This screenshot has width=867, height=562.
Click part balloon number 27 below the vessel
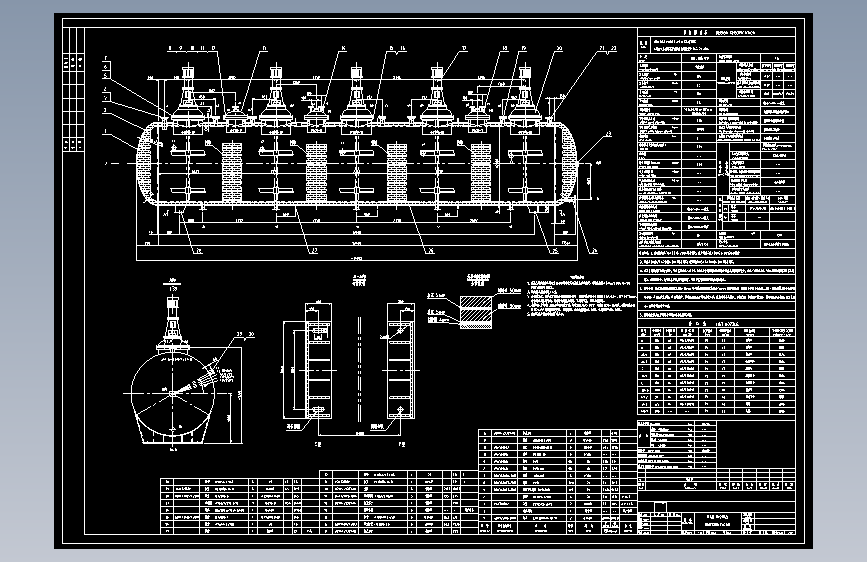pyautogui.click(x=314, y=251)
